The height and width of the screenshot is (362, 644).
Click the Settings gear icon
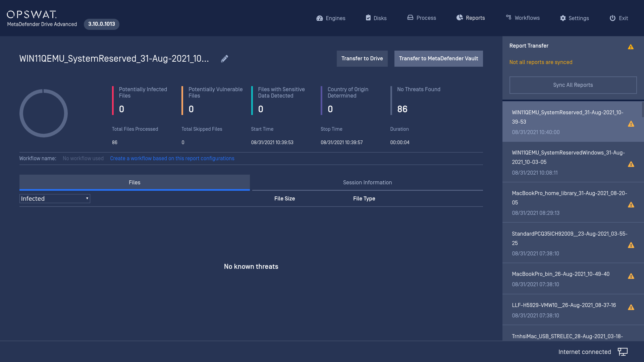click(563, 18)
